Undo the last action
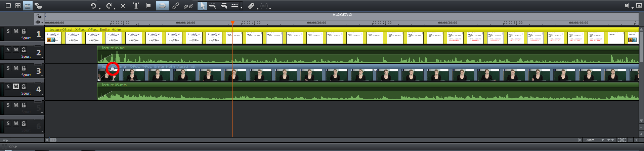Screen dimensions: 644x151 tap(93, 6)
